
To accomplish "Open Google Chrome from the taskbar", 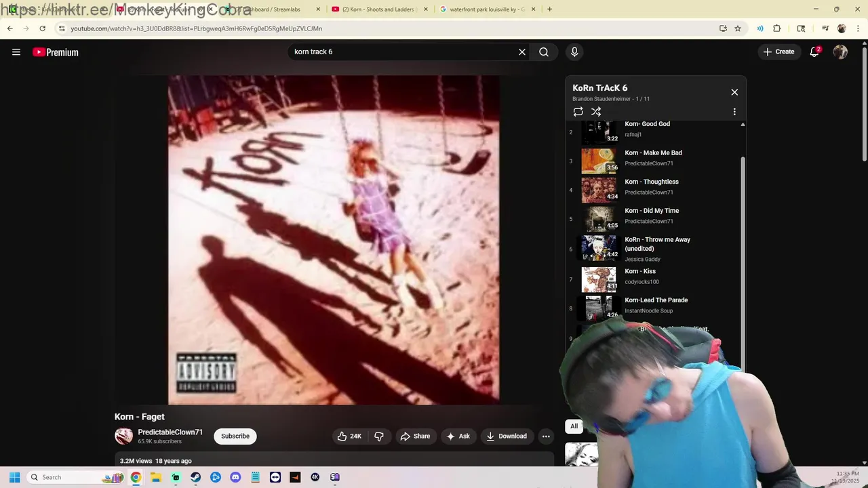I will (136, 477).
